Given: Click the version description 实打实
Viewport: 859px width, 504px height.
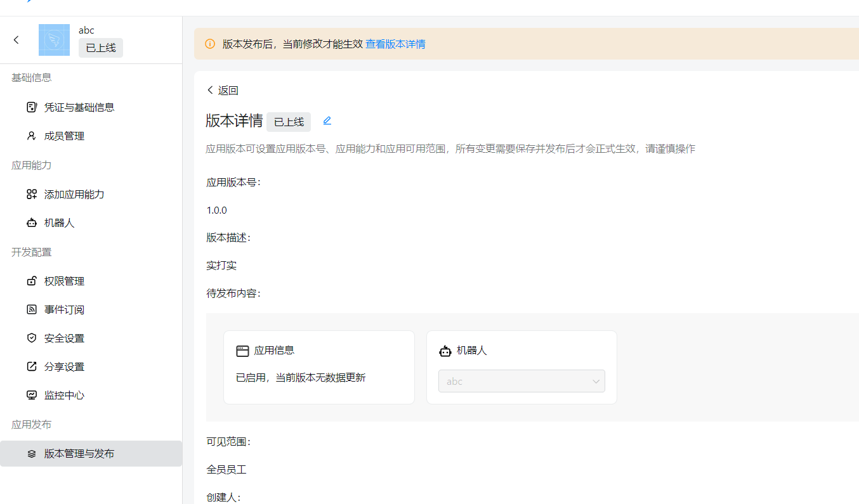Looking at the screenshot, I should coord(221,266).
